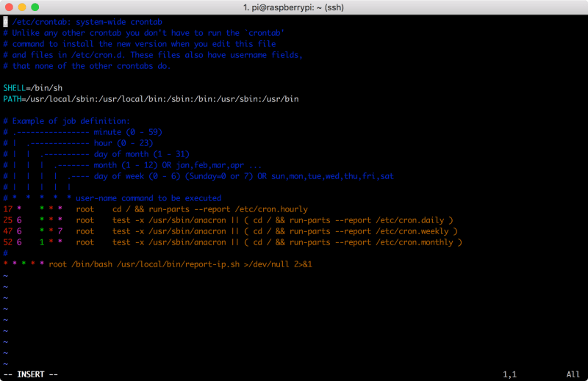The width and height of the screenshot is (588, 381).
Task: Place cursor on '/etc/crontab: system-wide crontab' comment
Action: coord(87,22)
